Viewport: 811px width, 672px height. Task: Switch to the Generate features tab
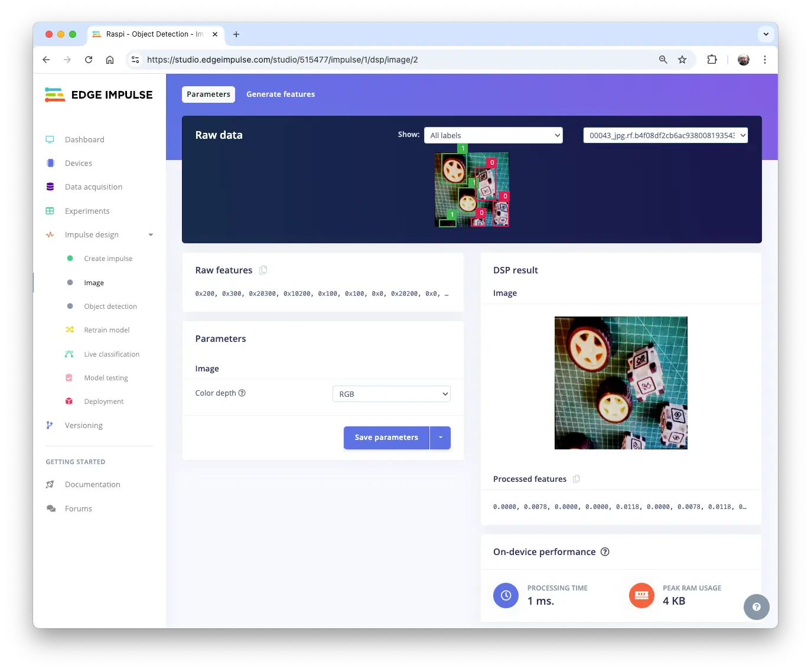pyautogui.click(x=281, y=94)
